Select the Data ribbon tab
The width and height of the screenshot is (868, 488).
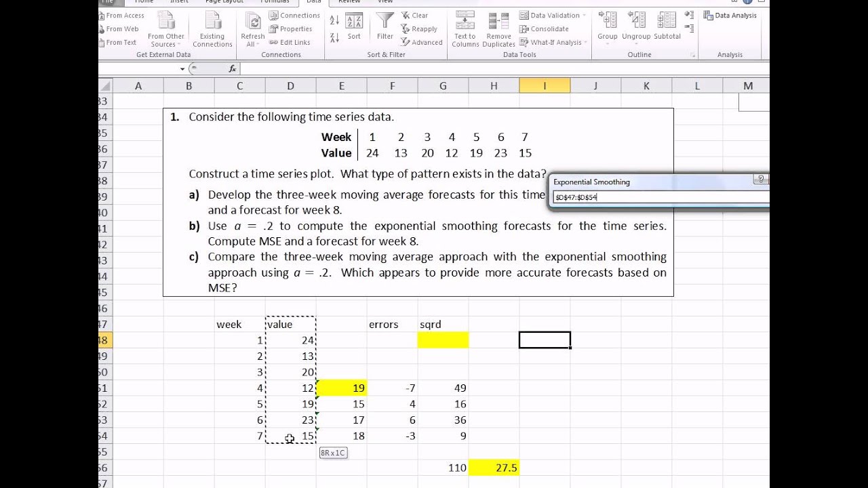(313, 2)
